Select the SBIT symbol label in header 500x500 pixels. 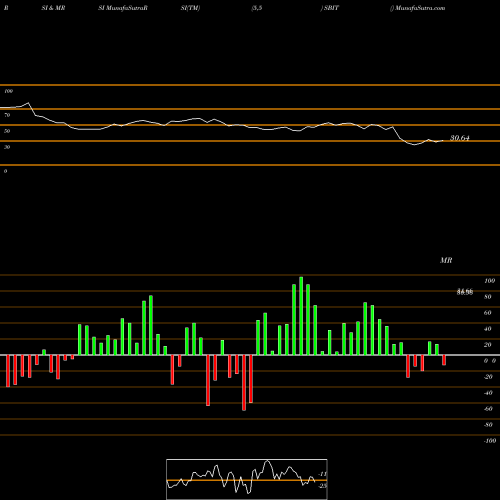point(331,8)
